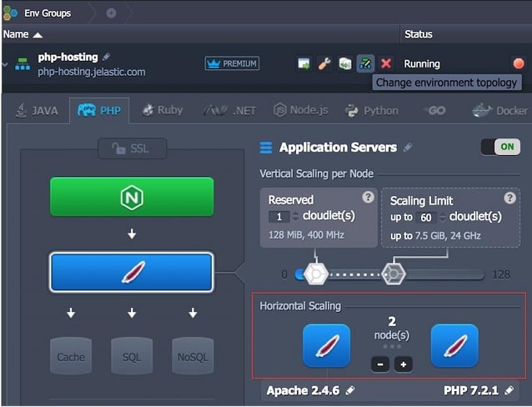Open the Docker tab
Screen dimensions: 532x407
(x=500, y=111)
